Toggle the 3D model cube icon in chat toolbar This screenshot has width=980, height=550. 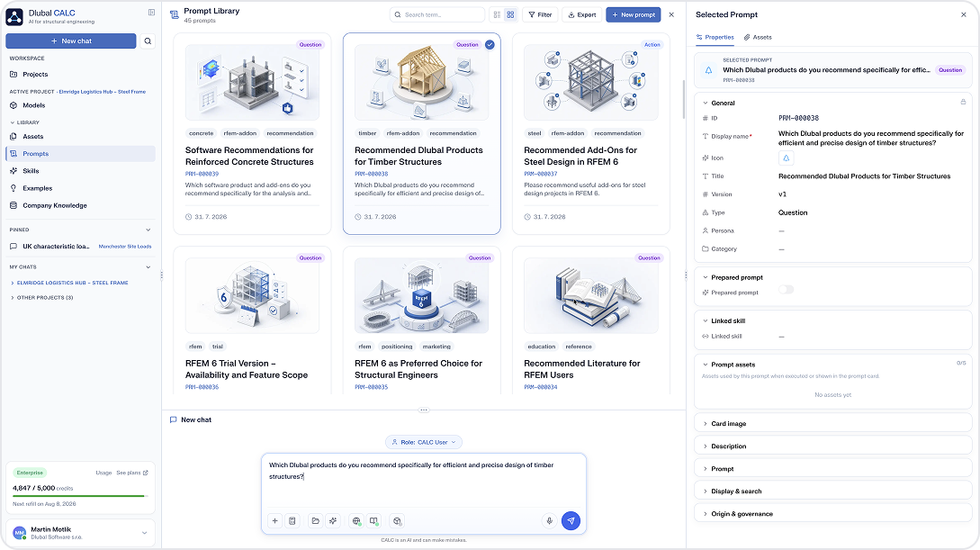coord(397,520)
